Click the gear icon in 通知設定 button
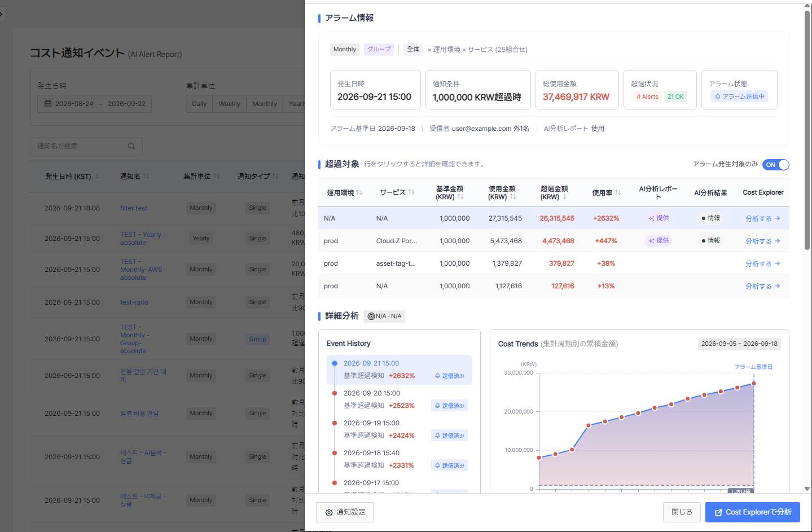Image resolution: width=812 pixels, height=532 pixels. coord(329,512)
